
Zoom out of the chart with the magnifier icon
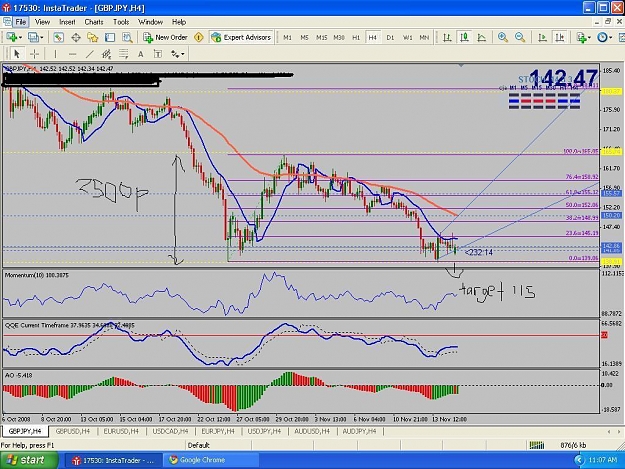[520, 37]
